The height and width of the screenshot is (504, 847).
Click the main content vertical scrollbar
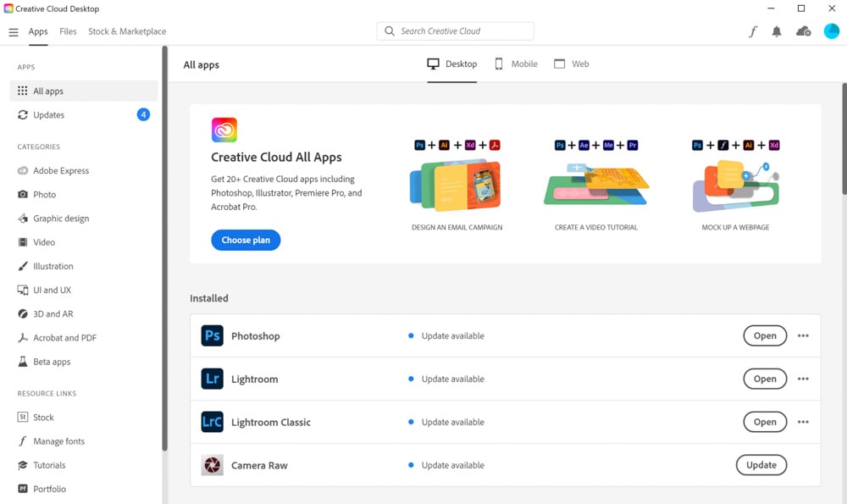(x=844, y=139)
